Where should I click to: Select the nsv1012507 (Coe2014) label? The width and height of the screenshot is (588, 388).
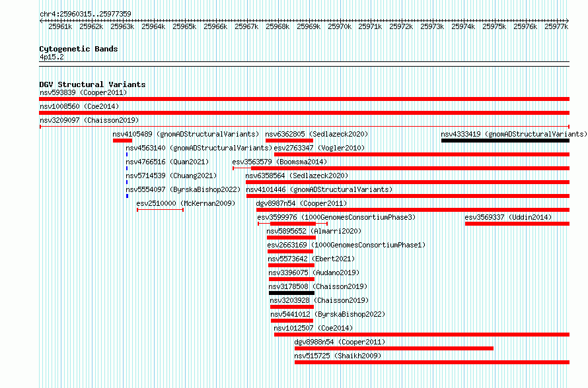click(313, 328)
